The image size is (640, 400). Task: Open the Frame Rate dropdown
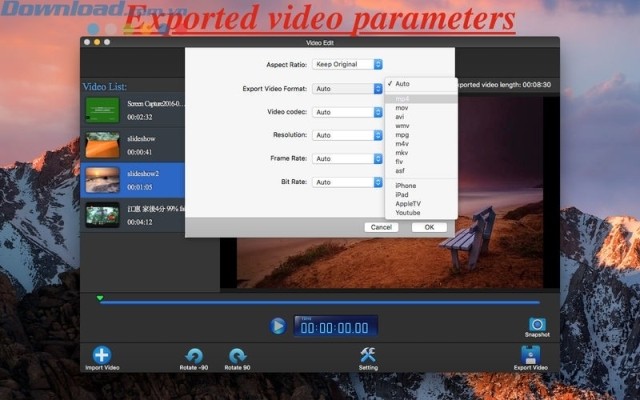point(347,158)
